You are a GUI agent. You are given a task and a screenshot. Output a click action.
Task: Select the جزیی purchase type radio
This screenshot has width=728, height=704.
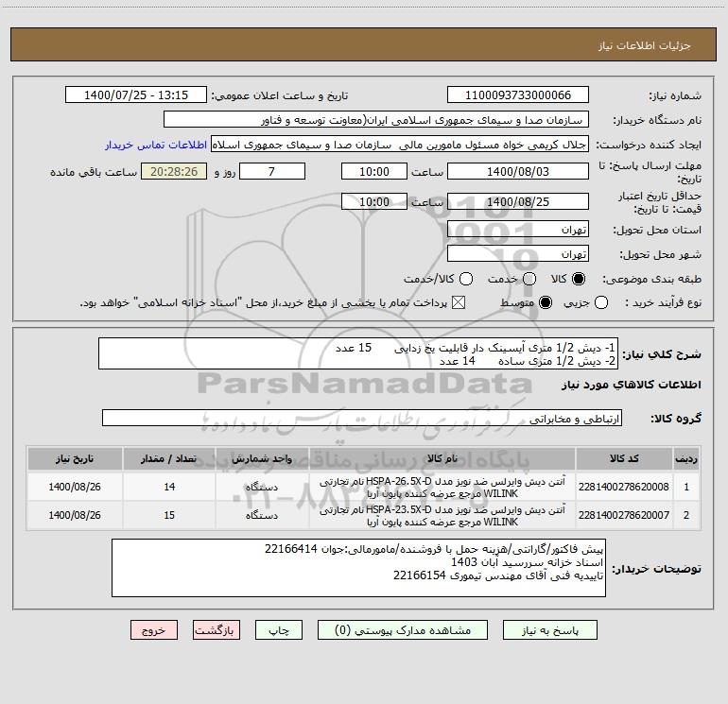click(x=600, y=302)
